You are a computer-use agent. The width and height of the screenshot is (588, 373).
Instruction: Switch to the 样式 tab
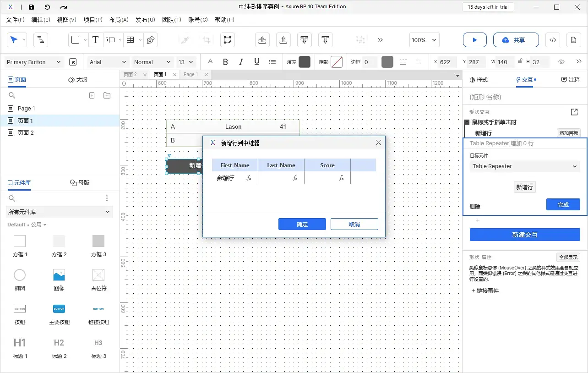pos(479,80)
